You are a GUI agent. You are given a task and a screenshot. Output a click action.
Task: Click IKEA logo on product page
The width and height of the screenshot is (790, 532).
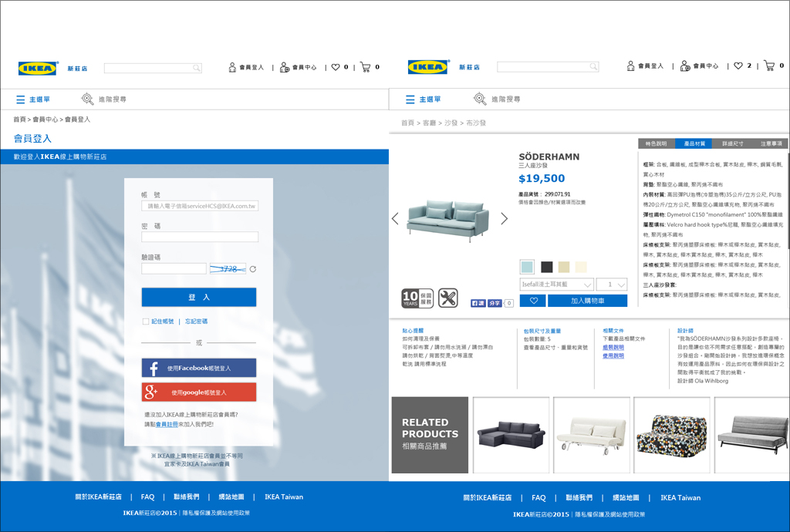pos(428,67)
